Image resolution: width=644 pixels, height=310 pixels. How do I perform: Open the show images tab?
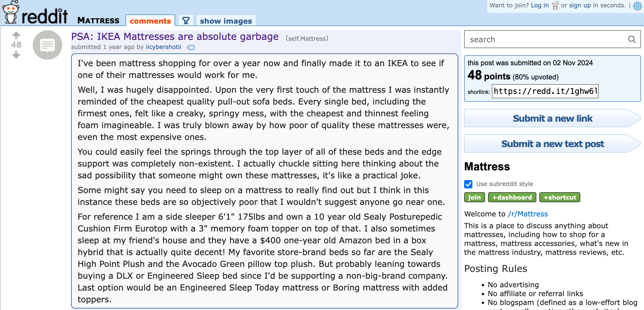pos(226,21)
